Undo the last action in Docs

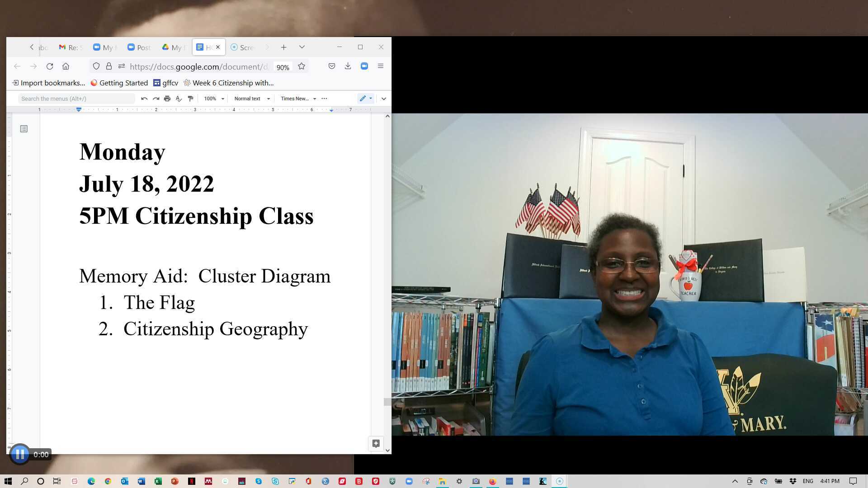click(144, 99)
